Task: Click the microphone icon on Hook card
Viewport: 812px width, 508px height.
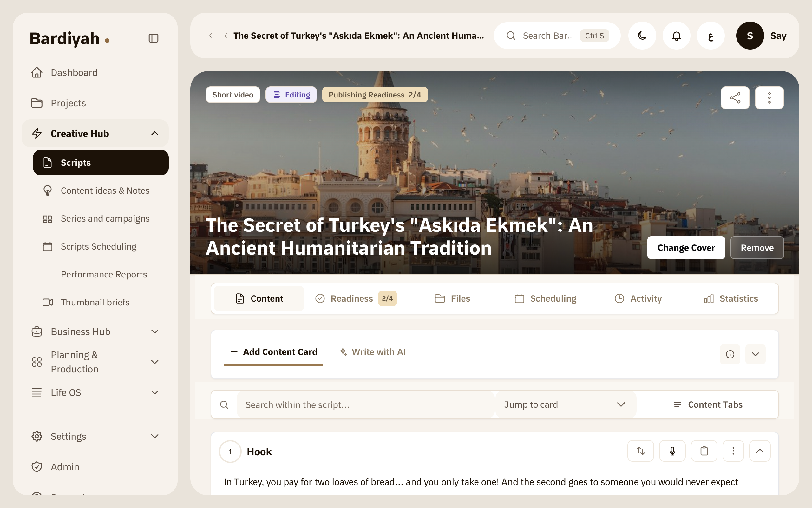Action: click(x=672, y=451)
